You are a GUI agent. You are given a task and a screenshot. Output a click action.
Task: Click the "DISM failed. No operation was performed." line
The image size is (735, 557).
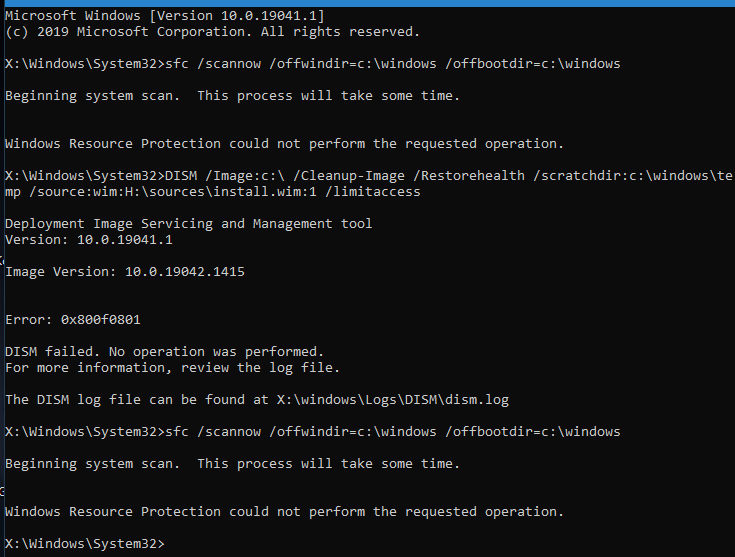[165, 352]
